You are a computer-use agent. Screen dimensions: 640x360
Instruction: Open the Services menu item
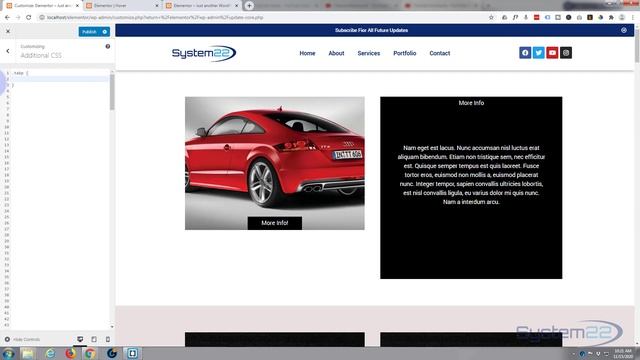click(x=369, y=53)
